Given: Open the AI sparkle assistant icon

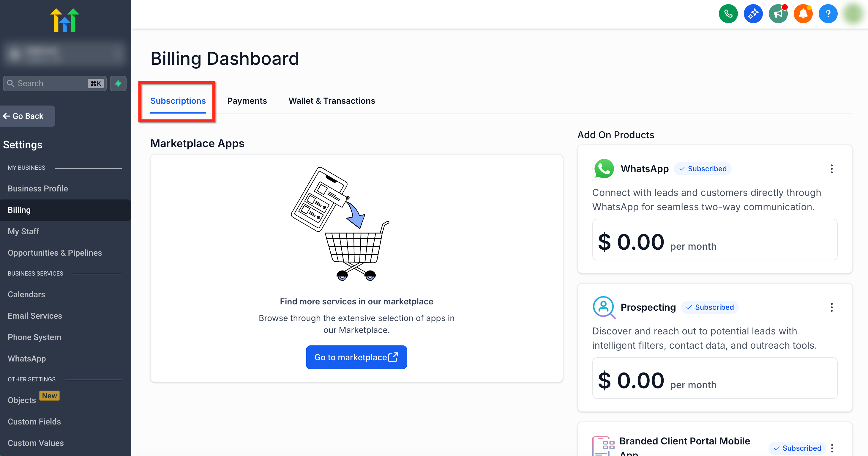Looking at the screenshot, I should click(x=753, y=14).
